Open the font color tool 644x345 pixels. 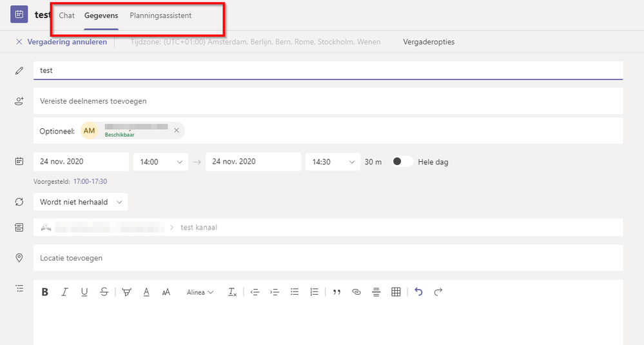pyautogui.click(x=146, y=292)
